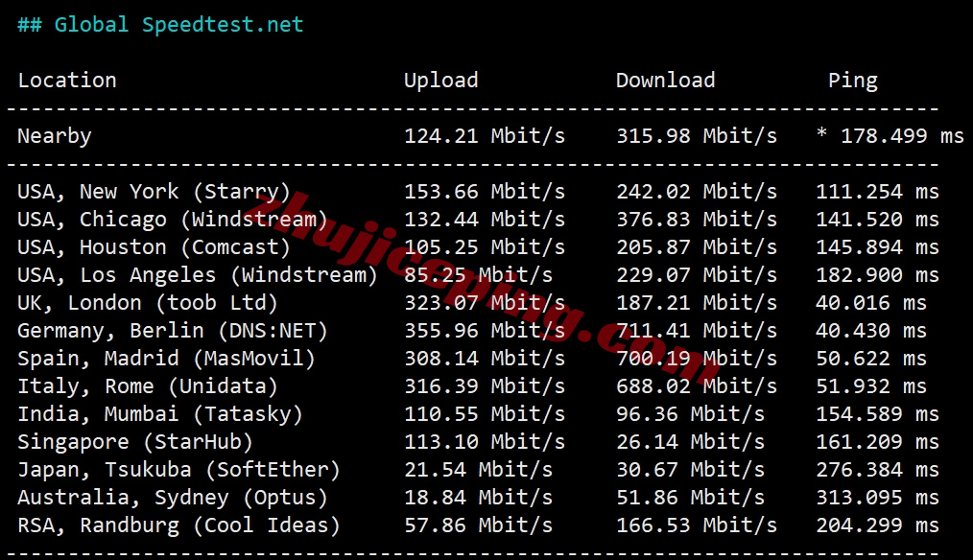
Task: Click the Spain, Madrid (MasMovil) line
Action: (471, 359)
